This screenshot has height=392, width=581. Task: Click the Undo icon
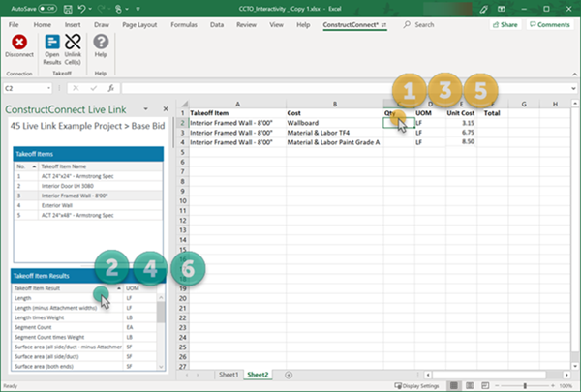(82, 9)
